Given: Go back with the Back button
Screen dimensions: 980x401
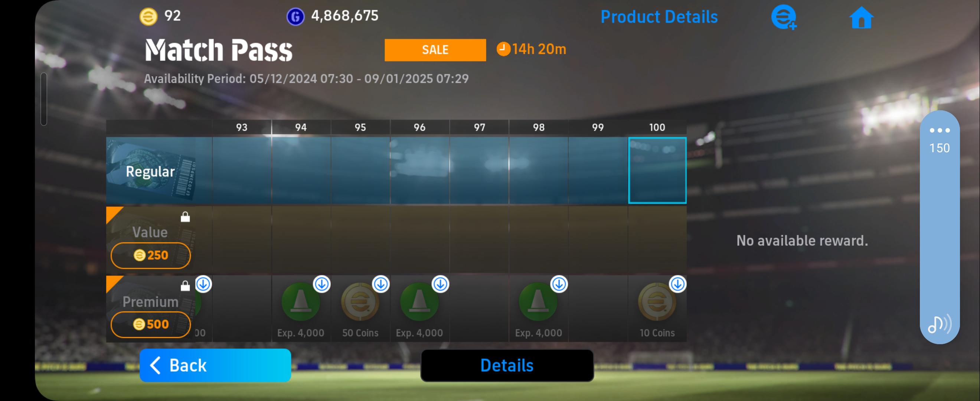Looking at the screenshot, I should point(215,365).
